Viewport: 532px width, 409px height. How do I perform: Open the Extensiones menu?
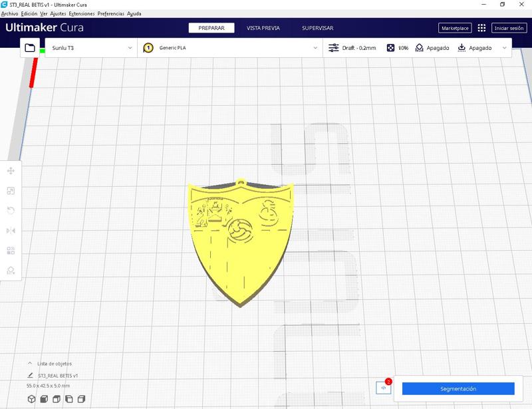coord(82,13)
